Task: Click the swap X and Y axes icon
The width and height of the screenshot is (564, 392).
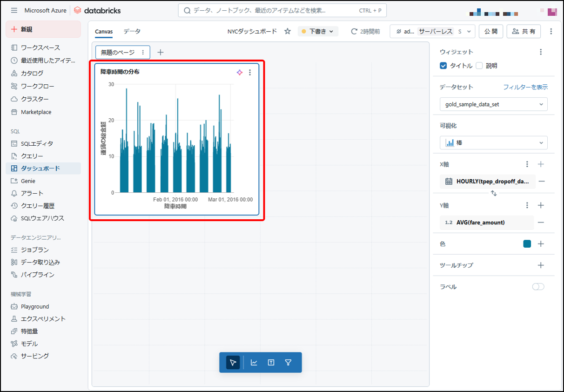Action: 494,193
